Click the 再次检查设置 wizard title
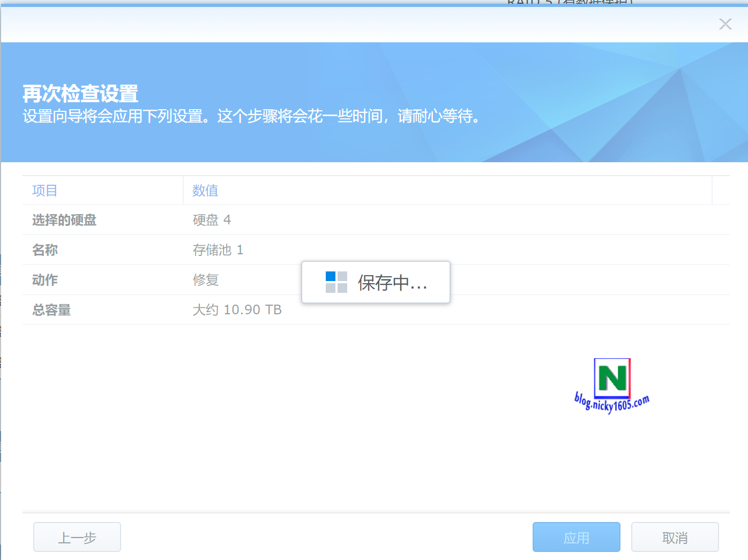This screenshot has height=560, width=748. click(80, 94)
